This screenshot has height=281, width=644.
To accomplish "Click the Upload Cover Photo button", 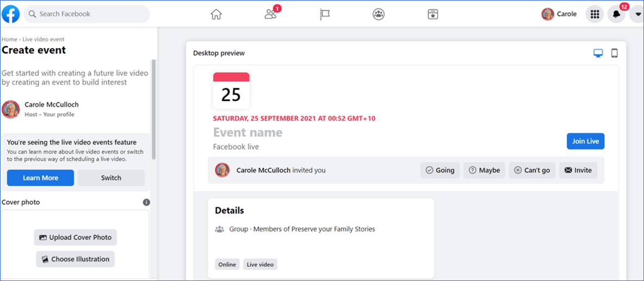I will click(76, 237).
